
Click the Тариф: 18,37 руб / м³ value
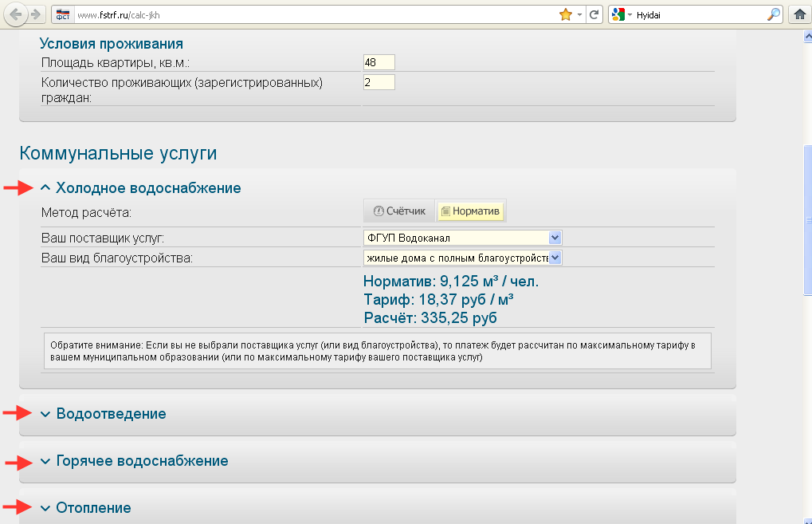pos(438,299)
